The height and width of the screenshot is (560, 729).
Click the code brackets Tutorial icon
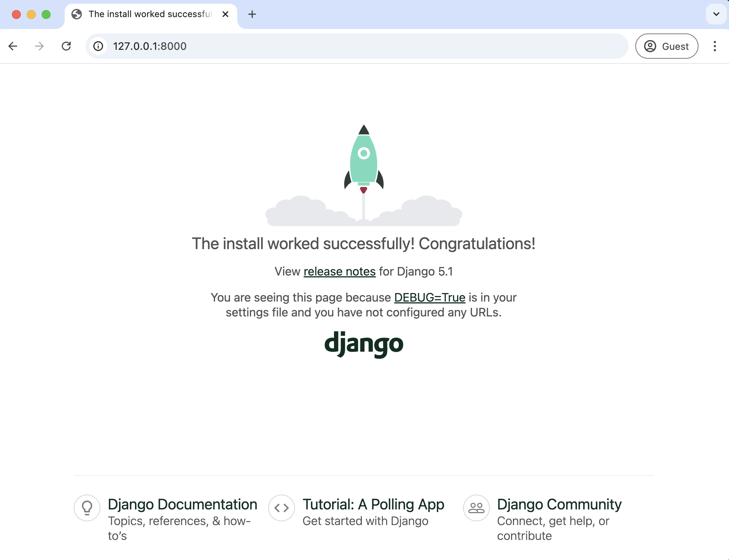click(x=282, y=508)
